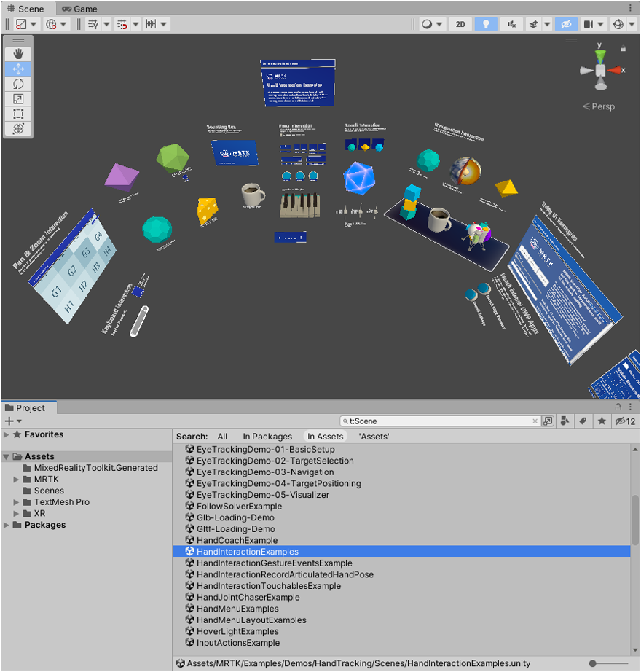Image resolution: width=641 pixels, height=672 pixels.
Task: Select the Hand tool in the Scene toolbar
Action: 17,52
